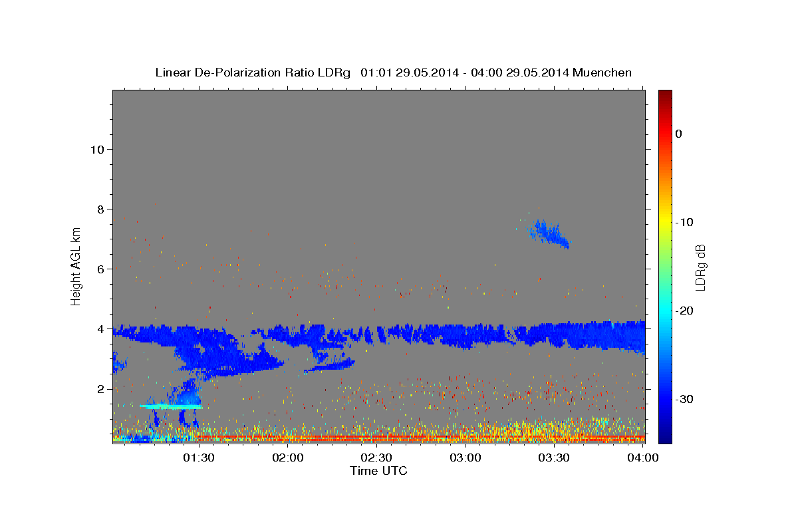Click the dark blue bottom of colorbar
The width and height of the screenshot is (798, 532).
coord(665,436)
